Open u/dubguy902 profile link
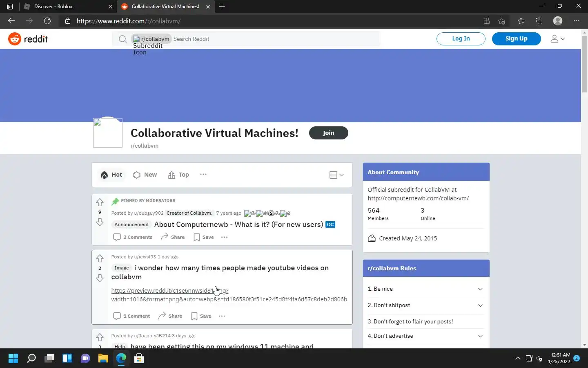Image resolution: width=588 pixels, height=368 pixels. tap(149, 213)
